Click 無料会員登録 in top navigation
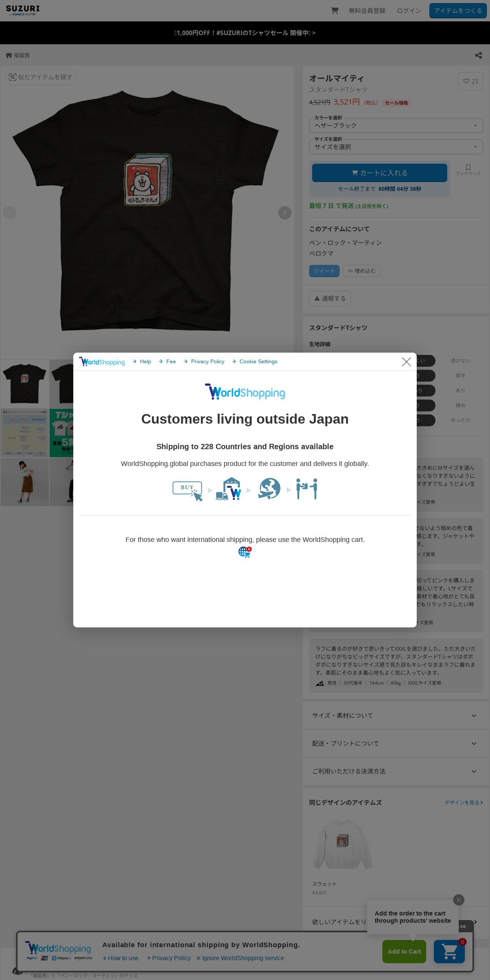Viewport: 490px width, 980px height. point(367,11)
